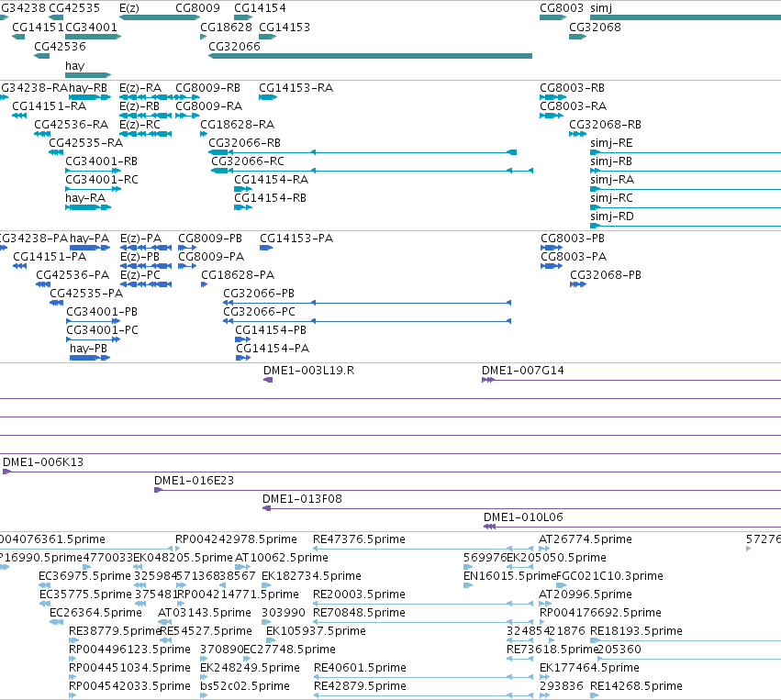This screenshot has width=781, height=700.
Task: Click the CG42536 gene label
Action: pyautogui.click(x=60, y=47)
